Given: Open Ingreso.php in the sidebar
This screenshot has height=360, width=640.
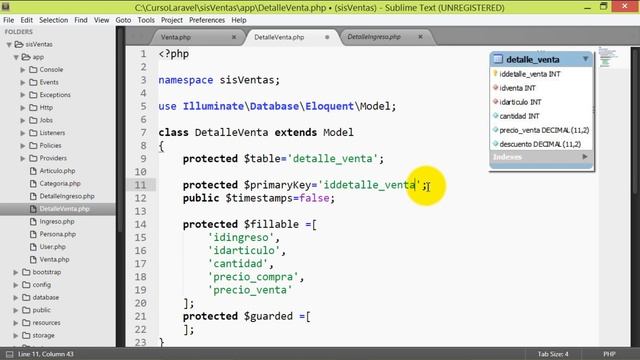Looking at the screenshot, I should (57, 221).
